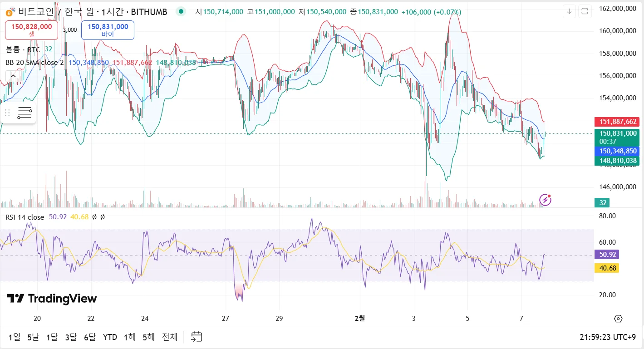Collapse the indicator legend with chevron
This screenshot has height=349, width=644.
(13, 75)
